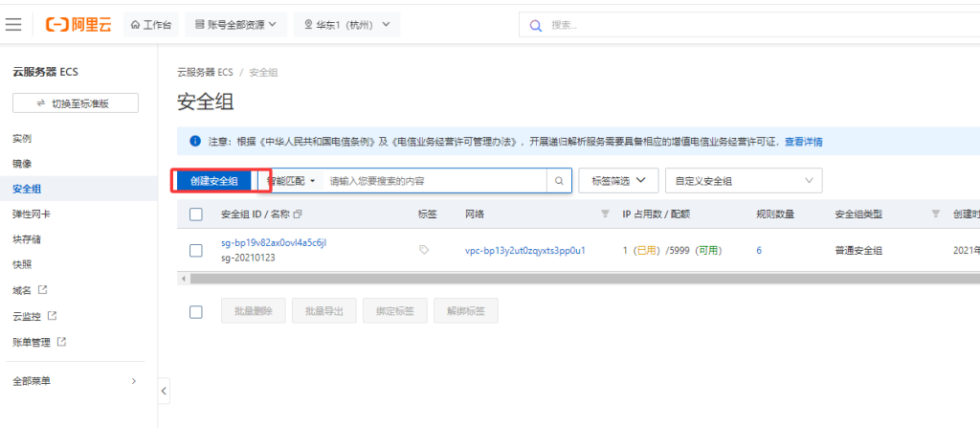Click the Alibaba Cloud logo
The height and width of the screenshot is (428, 980).
(x=78, y=24)
